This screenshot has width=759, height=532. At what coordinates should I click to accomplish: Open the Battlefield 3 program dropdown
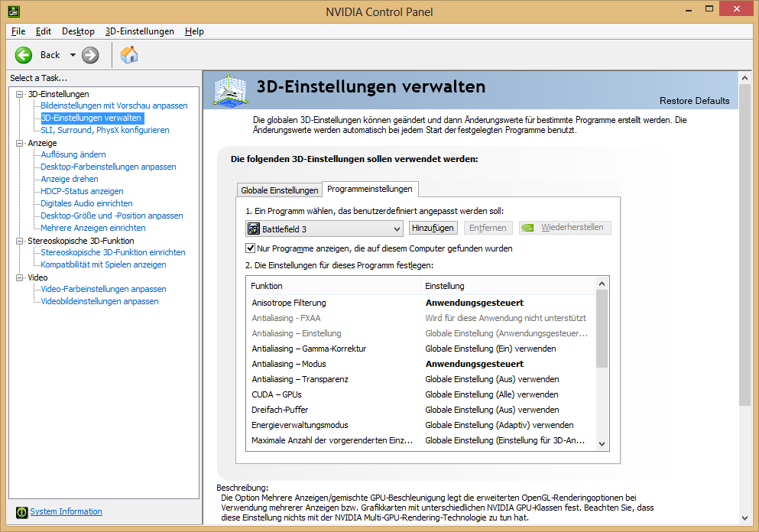click(324, 229)
